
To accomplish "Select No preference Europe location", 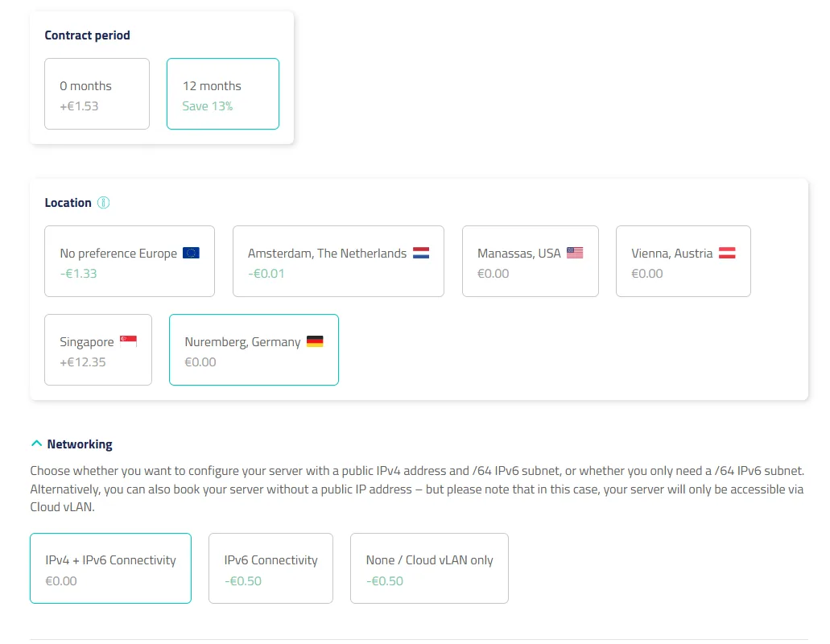I will (130, 262).
